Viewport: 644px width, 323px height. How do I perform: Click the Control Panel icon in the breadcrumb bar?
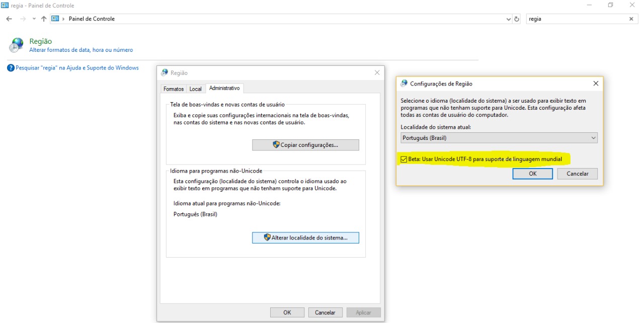coord(54,19)
